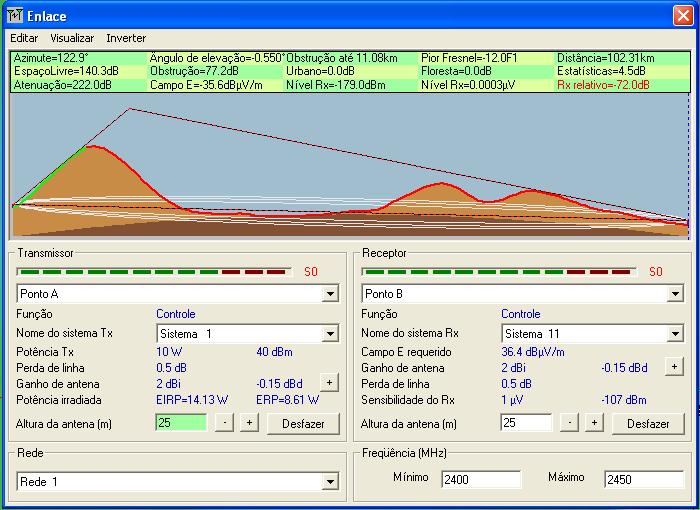Viewport: 700px width, 510px height.
Task: Click the receiver Desfazer button
Action: click(648, 423)
